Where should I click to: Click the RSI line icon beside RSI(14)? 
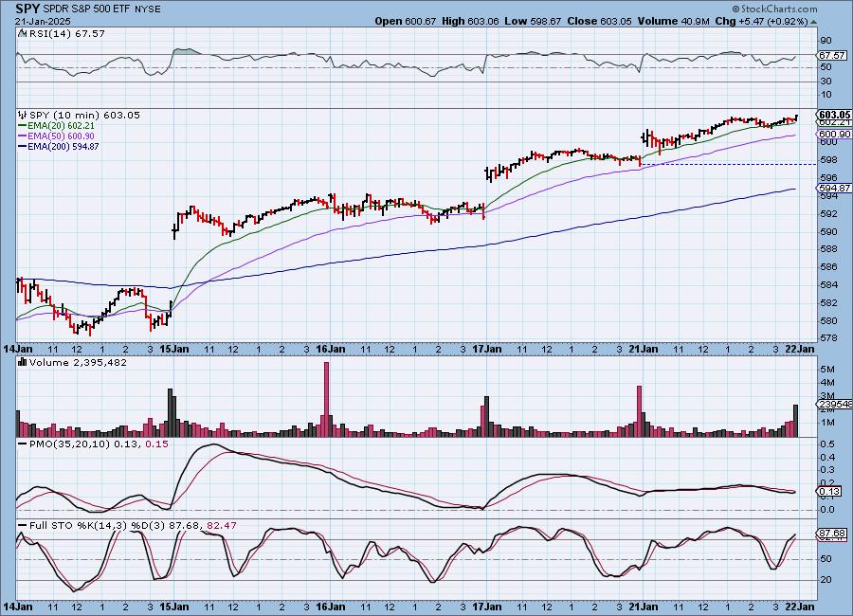click(x=23, y=34)
